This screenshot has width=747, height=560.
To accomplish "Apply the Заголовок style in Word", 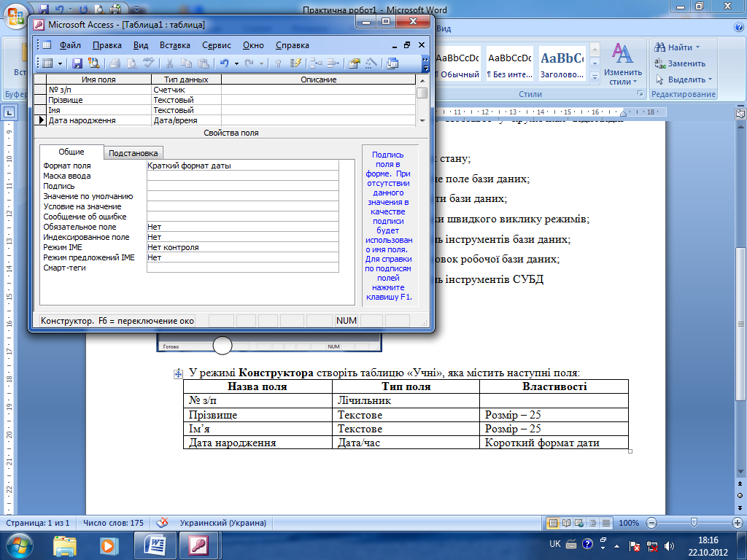I will pyautogui.click(x=562, y=64).
